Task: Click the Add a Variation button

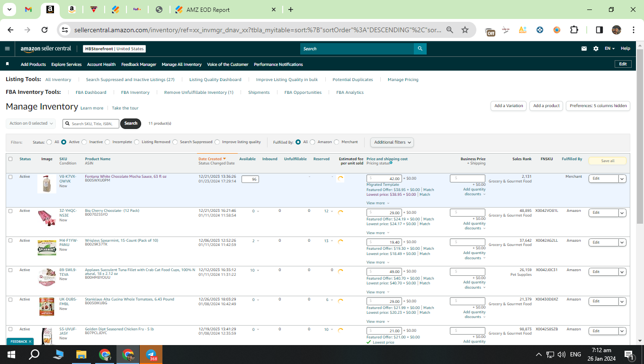Action: [x=509, y=106]
